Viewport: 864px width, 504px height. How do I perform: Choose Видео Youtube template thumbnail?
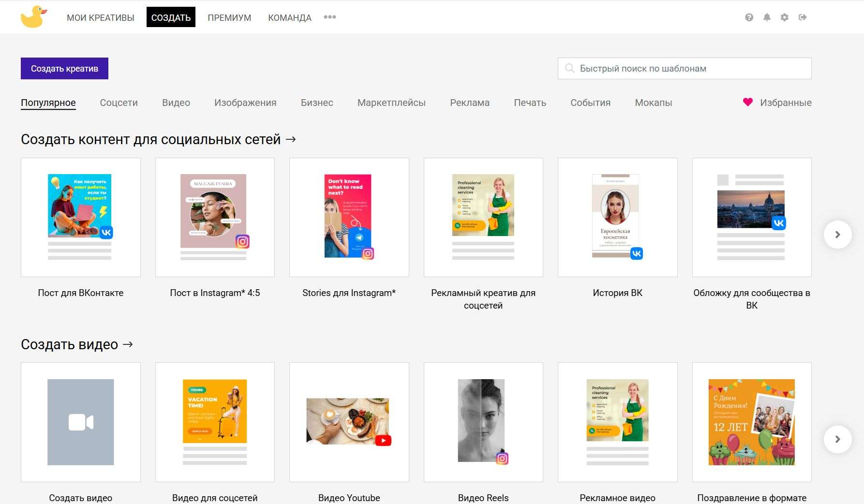(x=349, y=422)
